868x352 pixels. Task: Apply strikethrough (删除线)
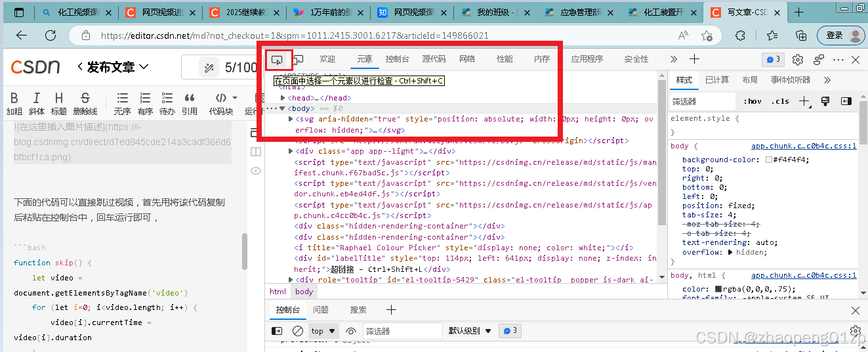click(85, 104)
